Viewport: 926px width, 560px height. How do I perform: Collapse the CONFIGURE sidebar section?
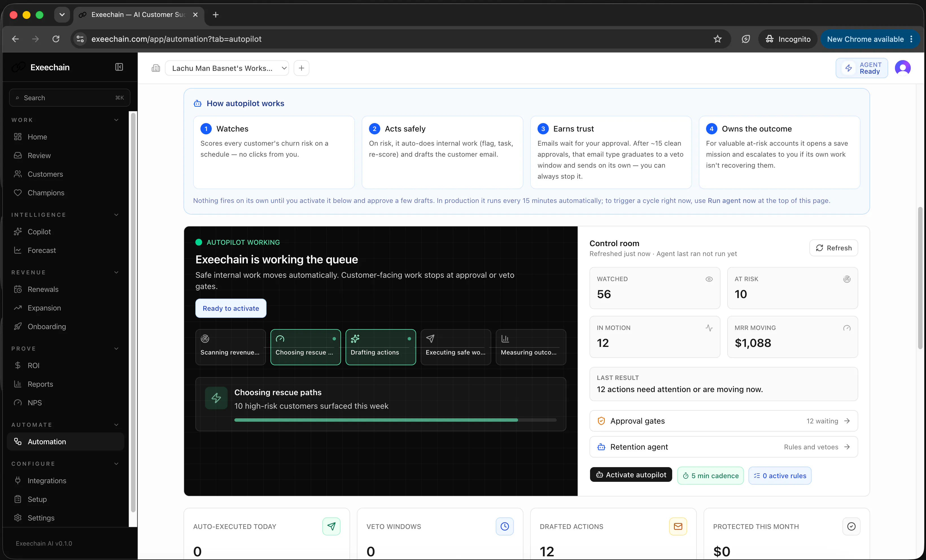[116, 464]
